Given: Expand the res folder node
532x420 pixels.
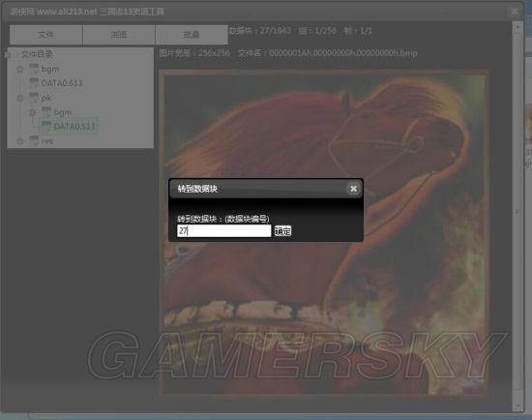Looking at the screenshot, I should (20, 141).
